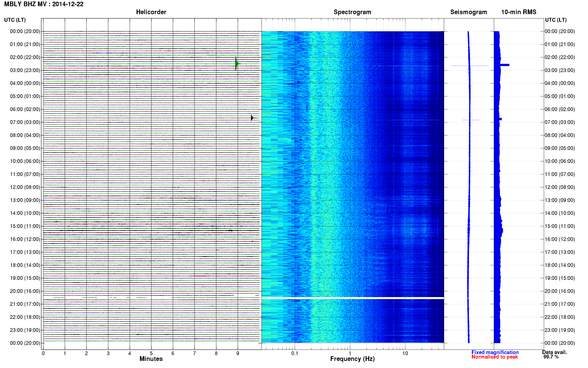
Task: Click the left 02:00 (22:00) time label
Action: pos(25,57)
